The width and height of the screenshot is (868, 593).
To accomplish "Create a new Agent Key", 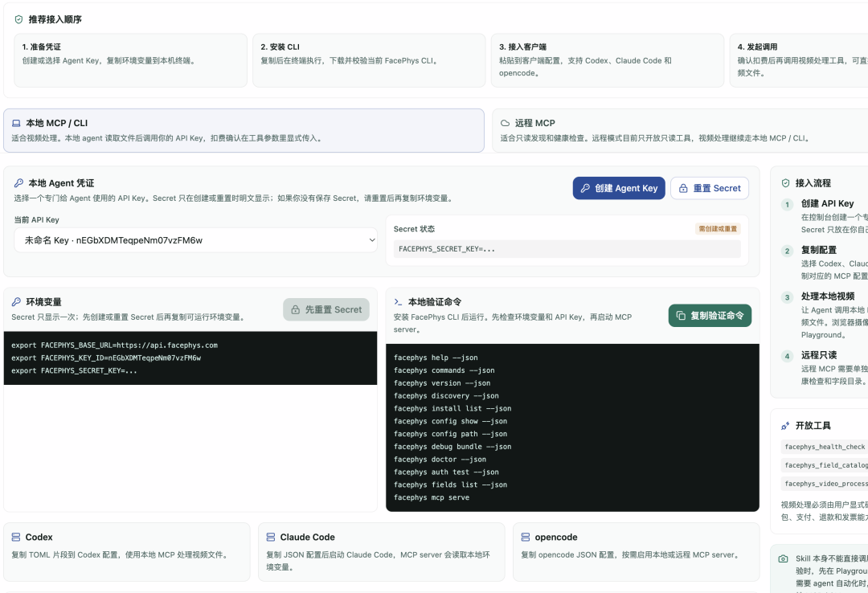I will click(x=619, y=188).
